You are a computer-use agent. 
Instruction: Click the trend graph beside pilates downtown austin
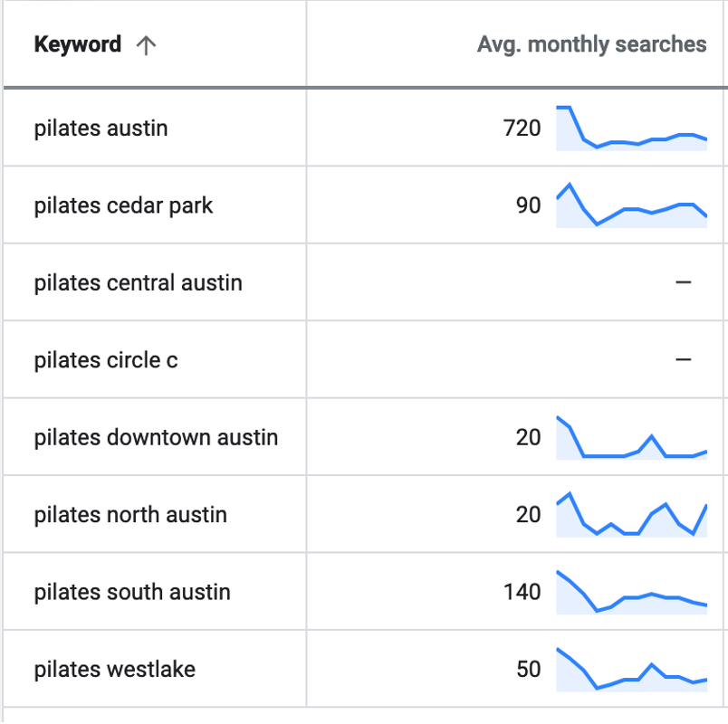point(634,437)
